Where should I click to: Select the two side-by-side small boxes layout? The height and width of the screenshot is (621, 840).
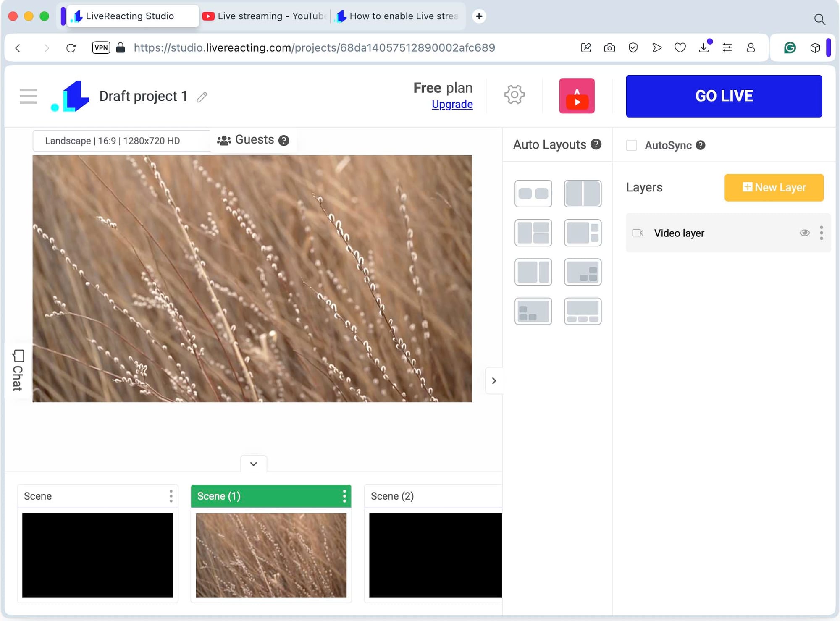(533, 194)
